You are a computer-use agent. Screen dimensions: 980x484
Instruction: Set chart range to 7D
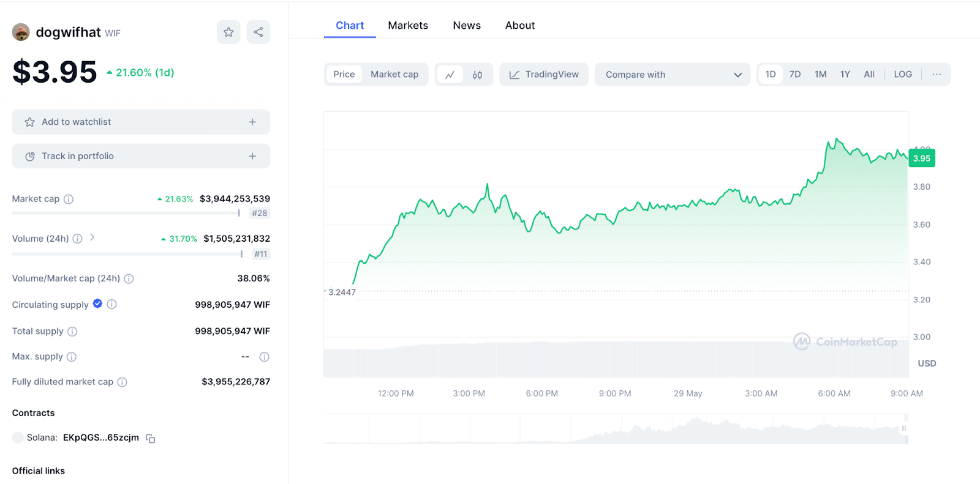[795, 74]
